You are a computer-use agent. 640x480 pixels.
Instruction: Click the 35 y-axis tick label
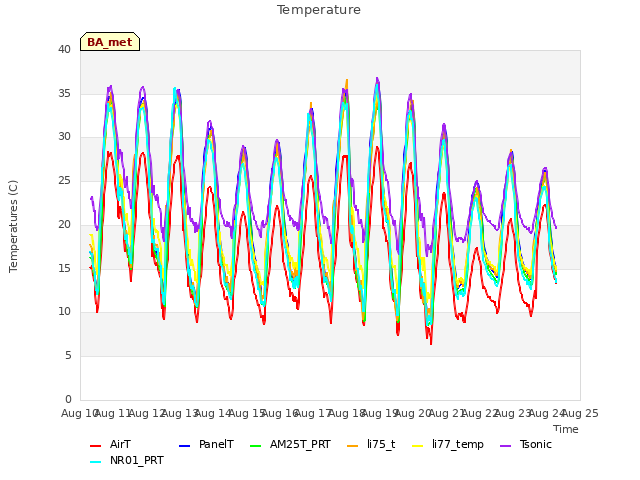coord(64,93)
